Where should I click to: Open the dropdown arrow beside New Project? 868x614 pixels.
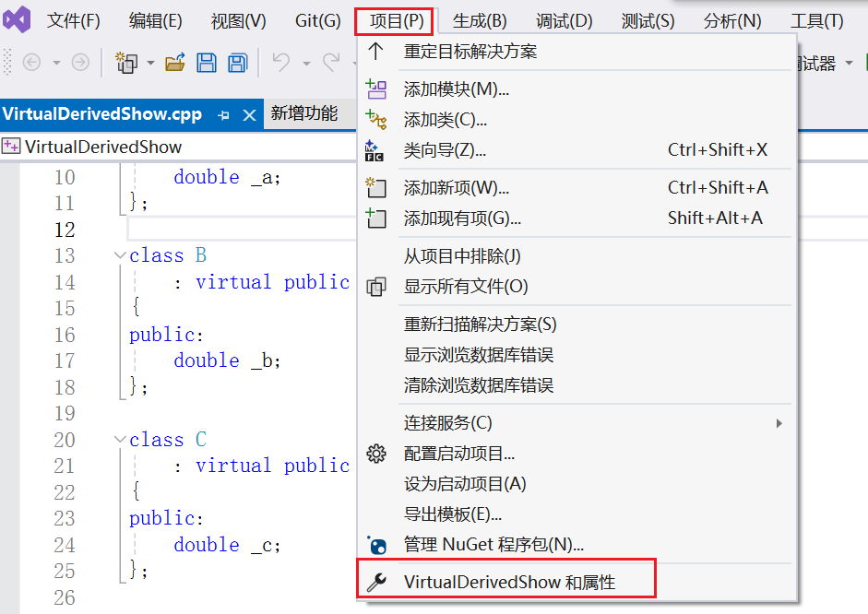150,63
